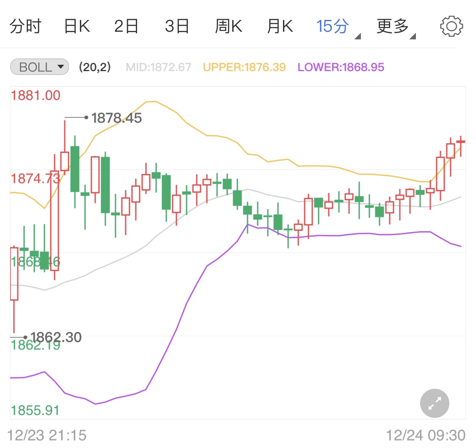Click the 12/23 21:15 start time label
Screen dimensions: 476x448
click(x=47, y=435)
